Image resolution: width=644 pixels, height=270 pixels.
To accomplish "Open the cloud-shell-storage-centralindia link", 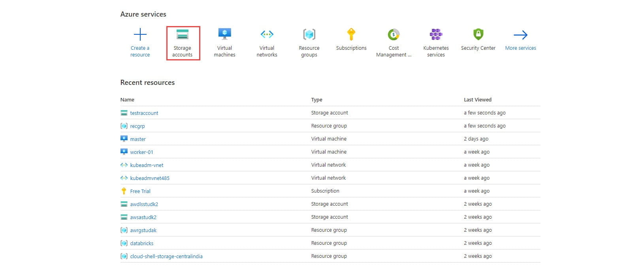I will 166,256.
